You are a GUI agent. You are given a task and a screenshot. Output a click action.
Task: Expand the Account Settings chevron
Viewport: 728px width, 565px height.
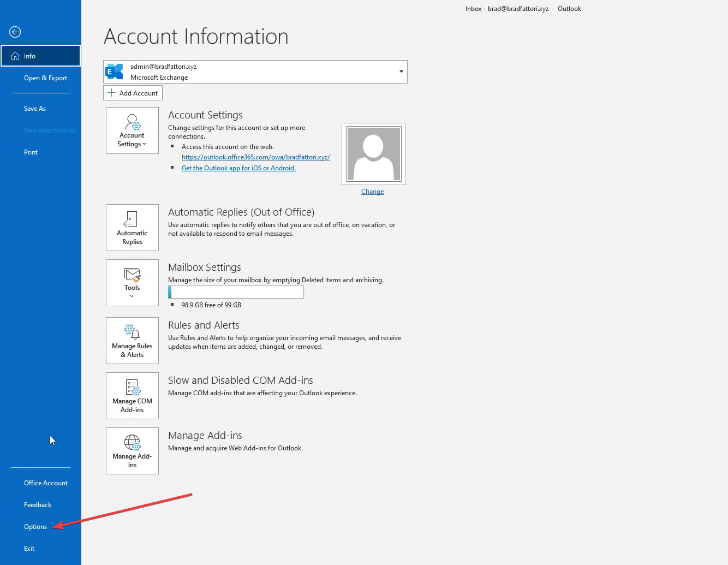pos(145,144)
